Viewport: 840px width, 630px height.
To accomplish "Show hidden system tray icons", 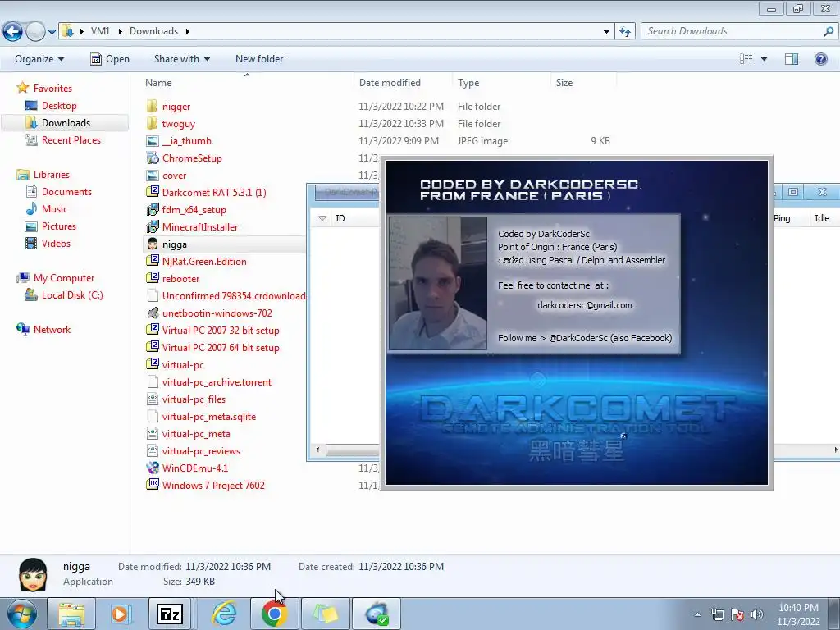I will tap(697, 614).
